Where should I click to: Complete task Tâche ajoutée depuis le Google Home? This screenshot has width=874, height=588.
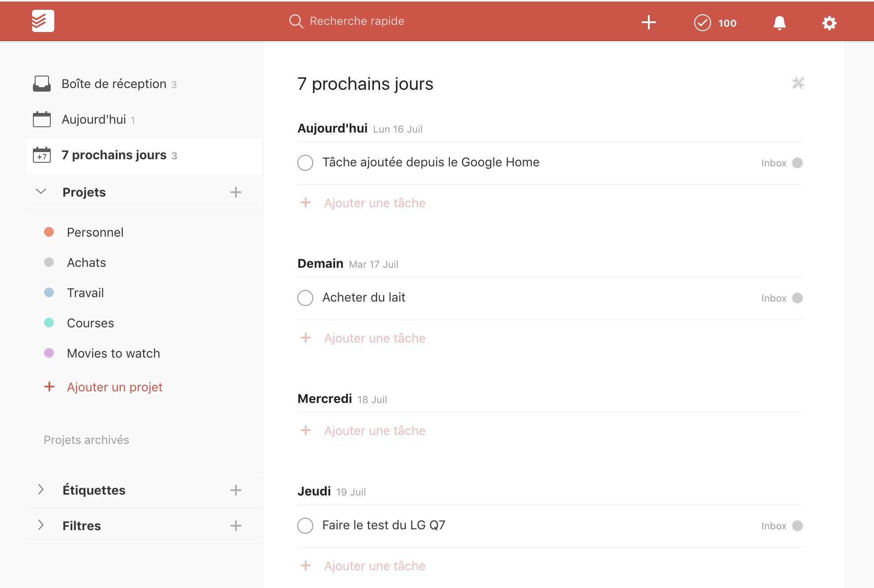(305, 163)
